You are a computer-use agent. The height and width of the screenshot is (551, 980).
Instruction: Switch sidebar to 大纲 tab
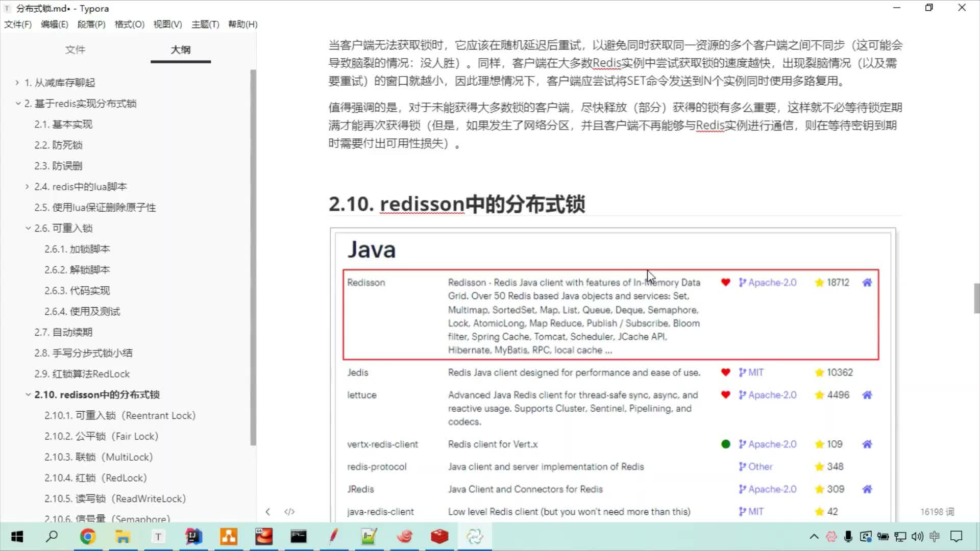(x=180, y=49)
